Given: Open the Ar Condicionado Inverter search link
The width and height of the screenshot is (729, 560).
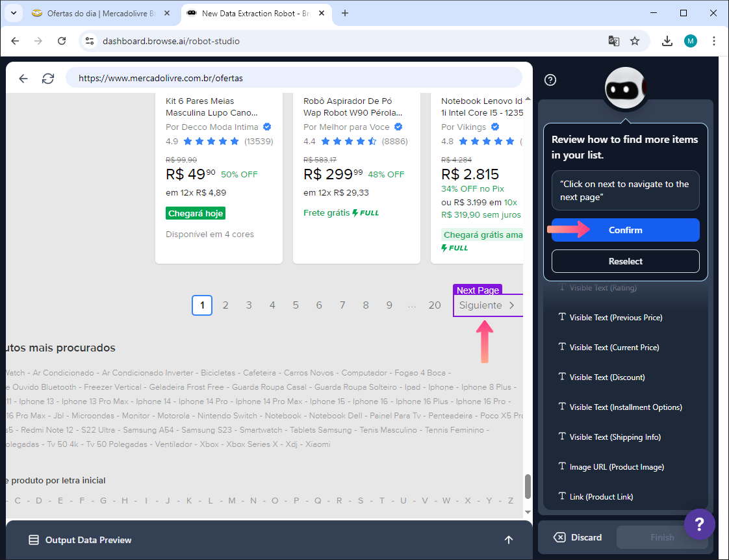Looking at the screenshot, I should (147, 373).
